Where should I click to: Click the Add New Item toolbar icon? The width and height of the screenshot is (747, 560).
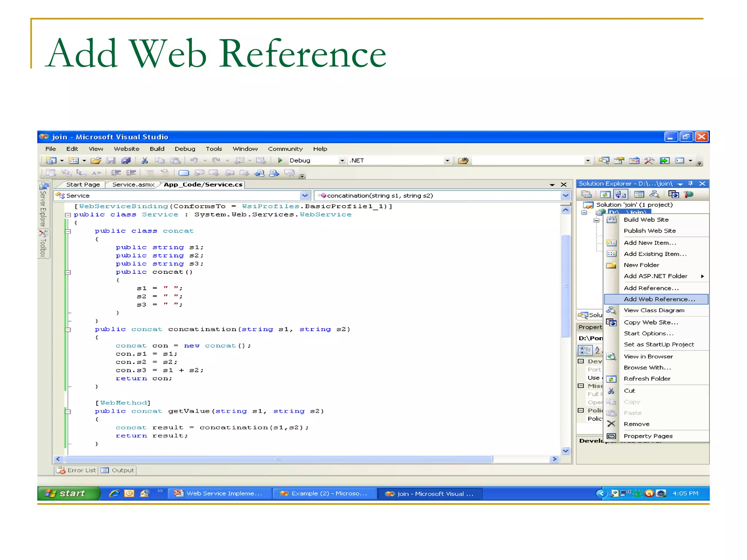73,160
